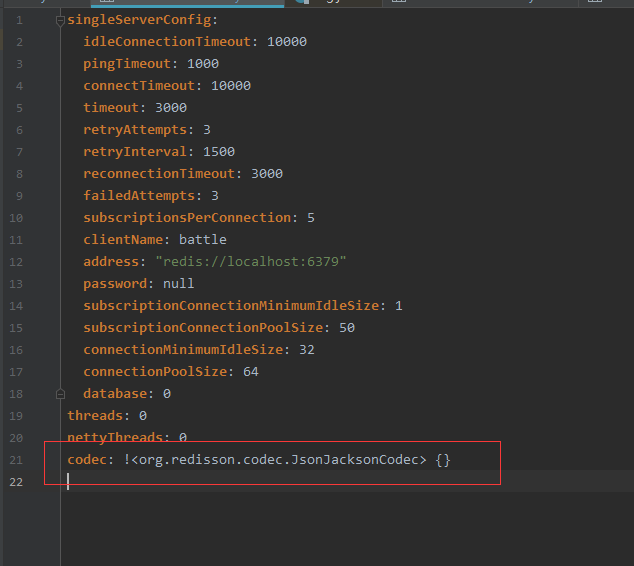The width and height of the screenshot is (634, 566).
Task: Click the retryInterval key
Action: [x=135, y=152]
